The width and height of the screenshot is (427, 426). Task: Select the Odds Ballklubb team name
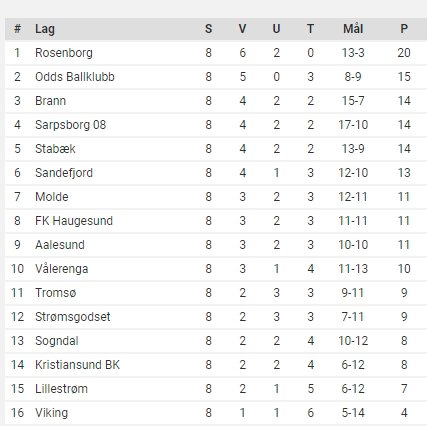75,77
